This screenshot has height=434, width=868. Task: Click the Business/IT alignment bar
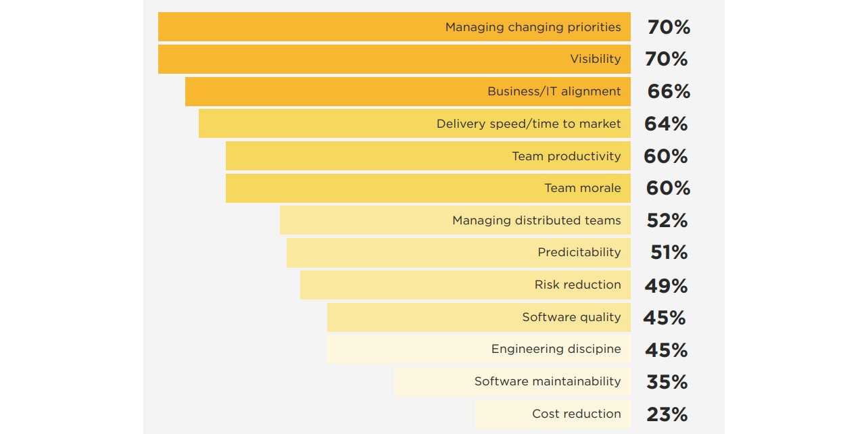click(408, 91)
